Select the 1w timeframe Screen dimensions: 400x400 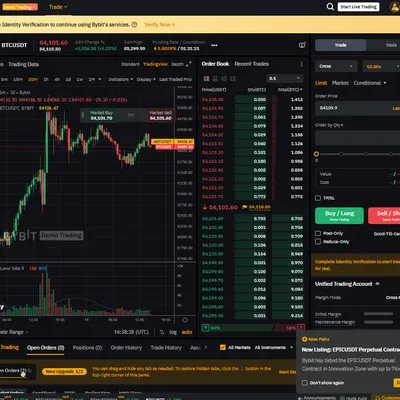click(80, 79)
